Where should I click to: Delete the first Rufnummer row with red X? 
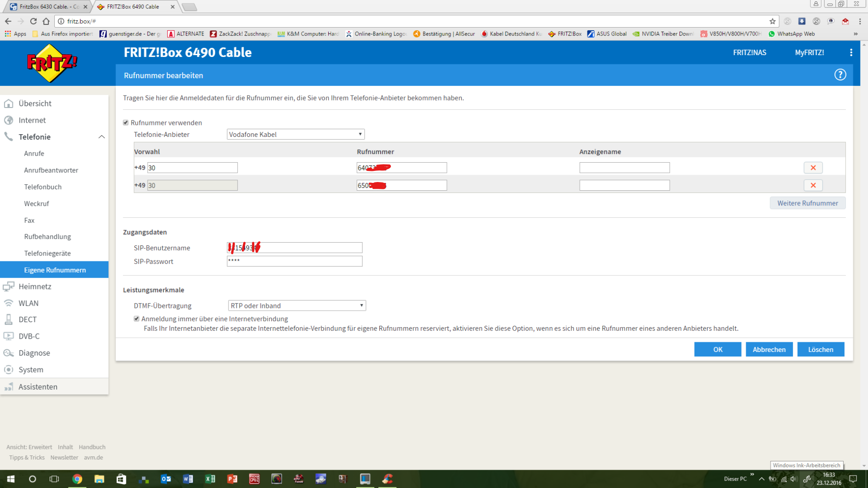pyautogui.click(x=813, y=168)
